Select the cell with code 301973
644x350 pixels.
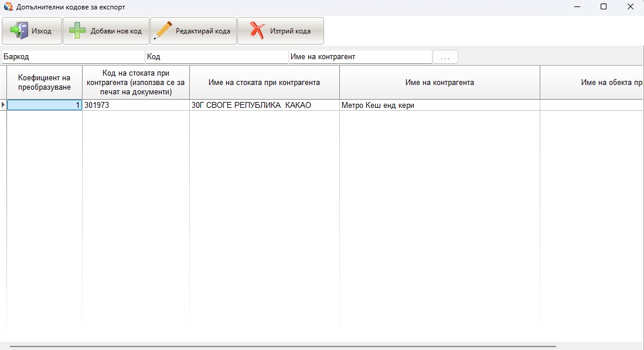(136, 106)
